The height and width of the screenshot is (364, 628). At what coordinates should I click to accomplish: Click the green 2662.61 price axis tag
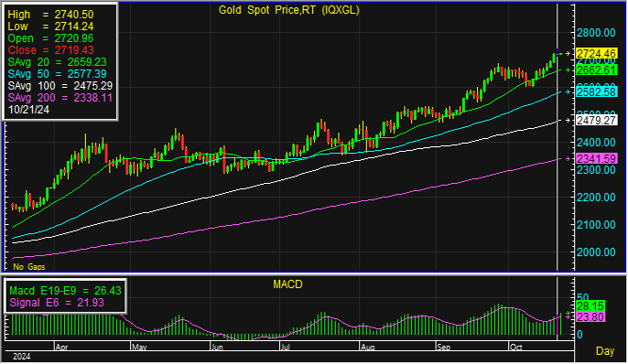(596, 70)
